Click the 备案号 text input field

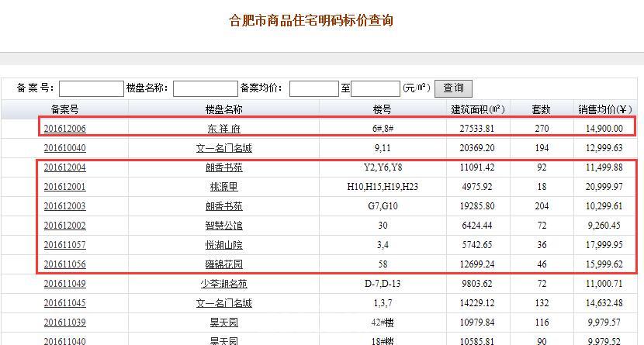[91, 88]
